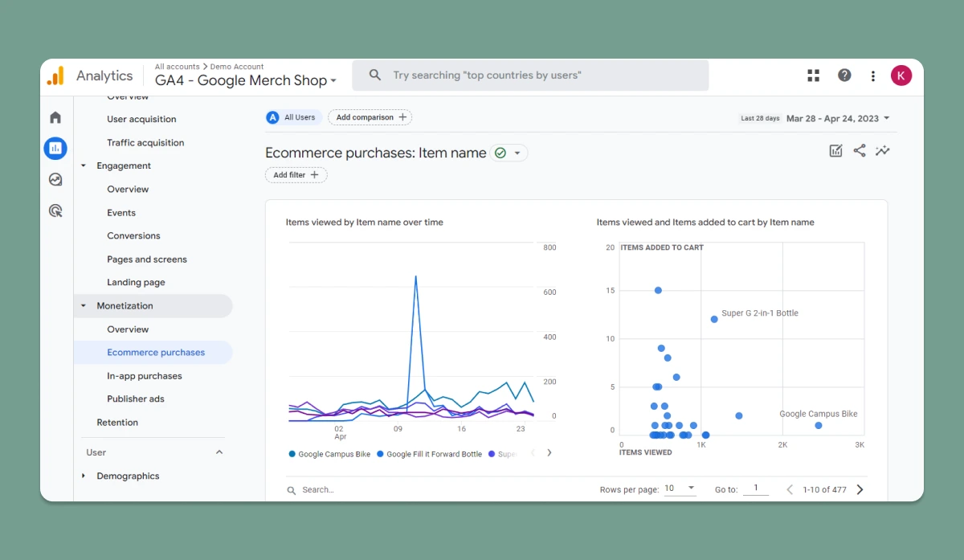The width and height of the screenshot is (964, 560).
Task: Click the Go to page number field
Action: 756,489
